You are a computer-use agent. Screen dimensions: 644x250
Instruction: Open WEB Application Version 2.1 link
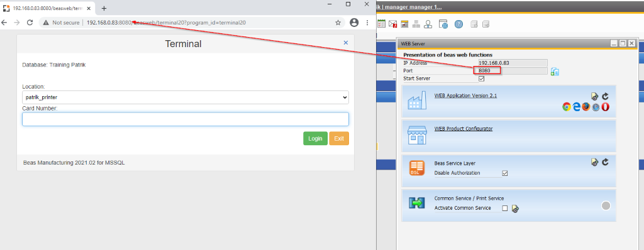(466, 95)
